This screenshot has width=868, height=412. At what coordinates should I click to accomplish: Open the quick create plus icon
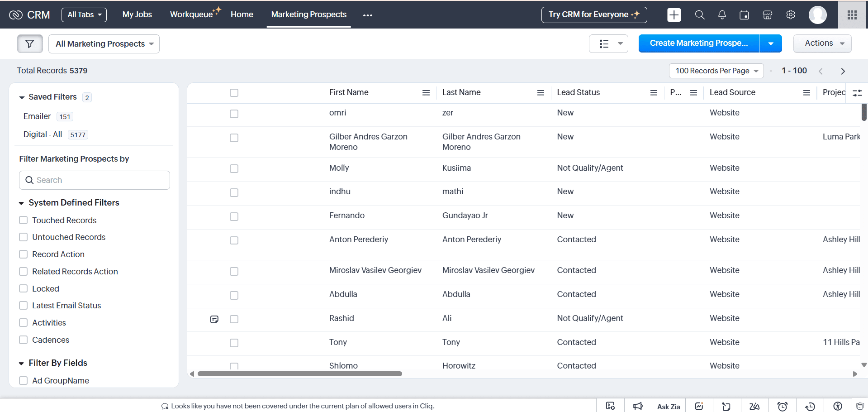pos(674,15)
